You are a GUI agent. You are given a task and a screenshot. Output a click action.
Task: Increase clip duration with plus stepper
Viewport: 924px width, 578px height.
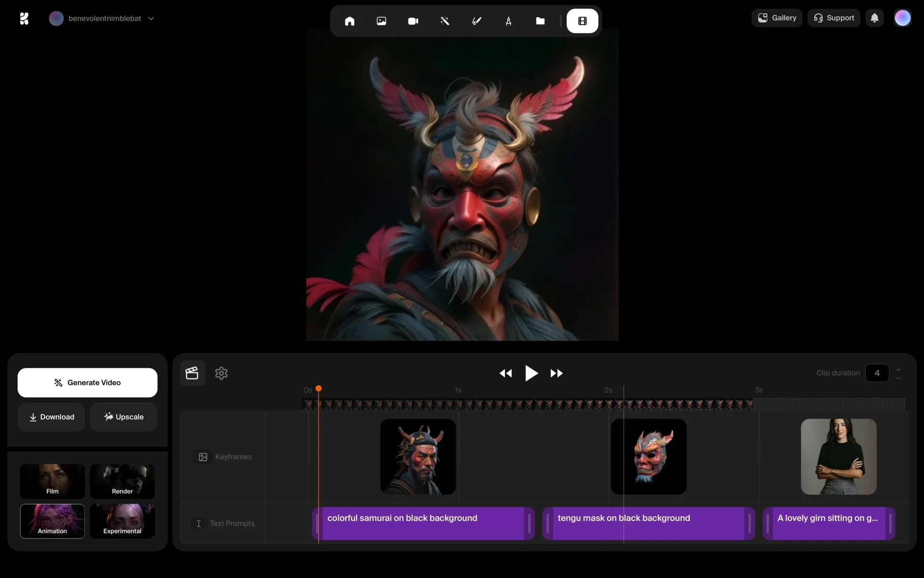[x=898, y=369]
